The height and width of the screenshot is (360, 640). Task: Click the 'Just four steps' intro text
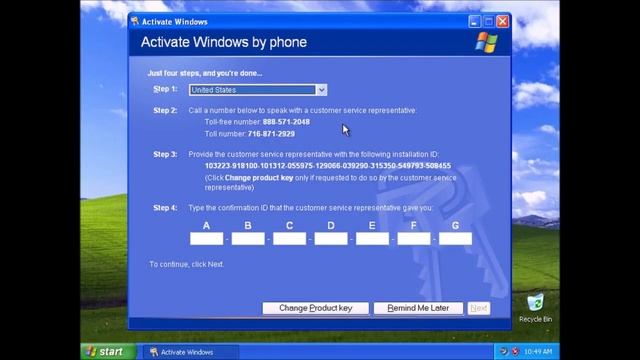pos(205,73)
